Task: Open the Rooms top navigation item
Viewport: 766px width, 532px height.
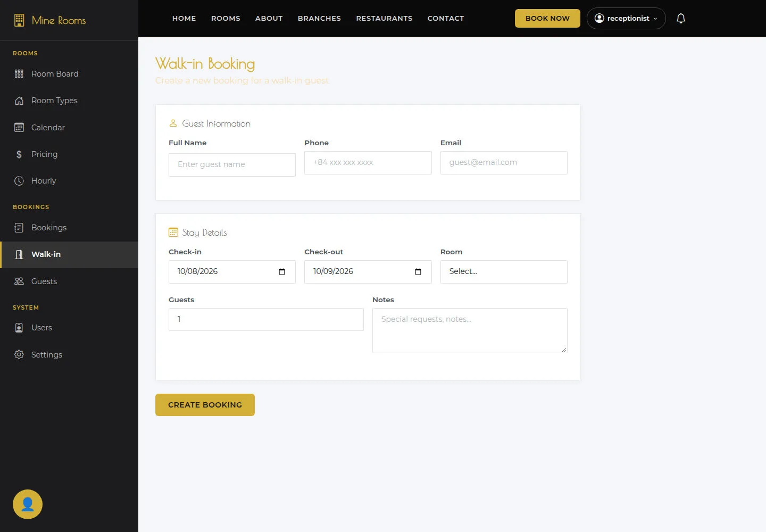Action: (x=226, y=19)
